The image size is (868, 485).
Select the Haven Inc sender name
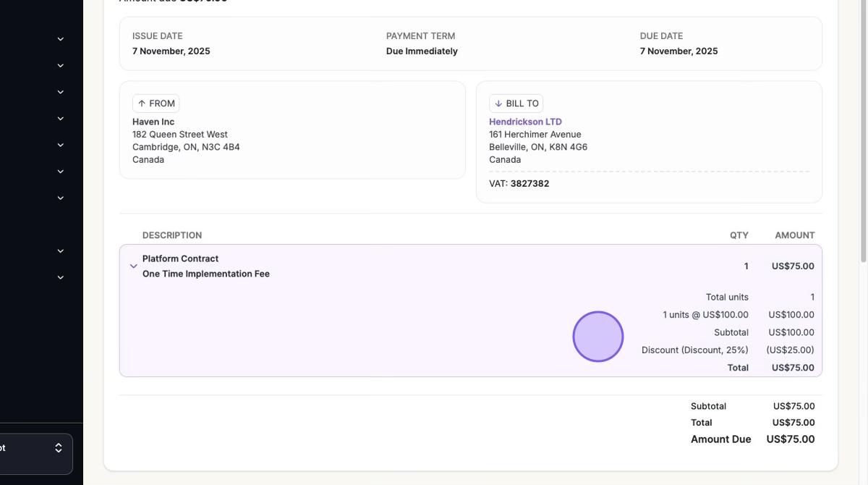point(153,122)
